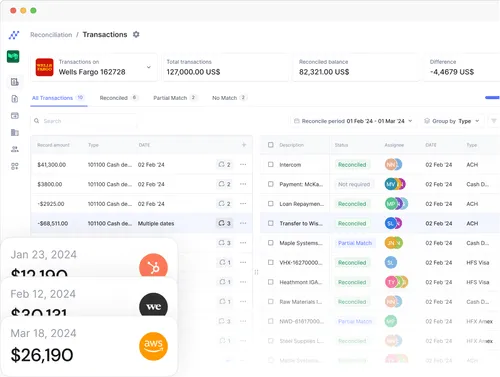The image size is (500, 377).
Task: Sort by Record amount column header
Action: (x=53, y=145)
